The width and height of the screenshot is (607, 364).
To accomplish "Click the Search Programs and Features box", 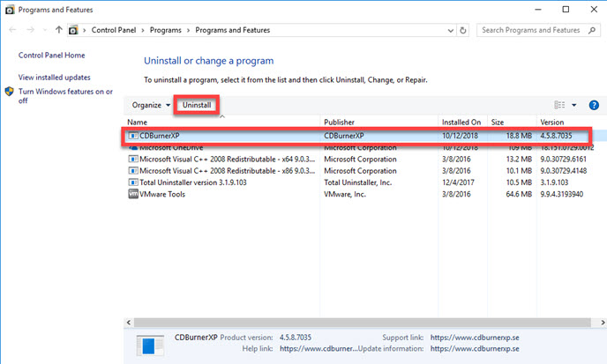I will pyautogui.click(x=538, y=30).
